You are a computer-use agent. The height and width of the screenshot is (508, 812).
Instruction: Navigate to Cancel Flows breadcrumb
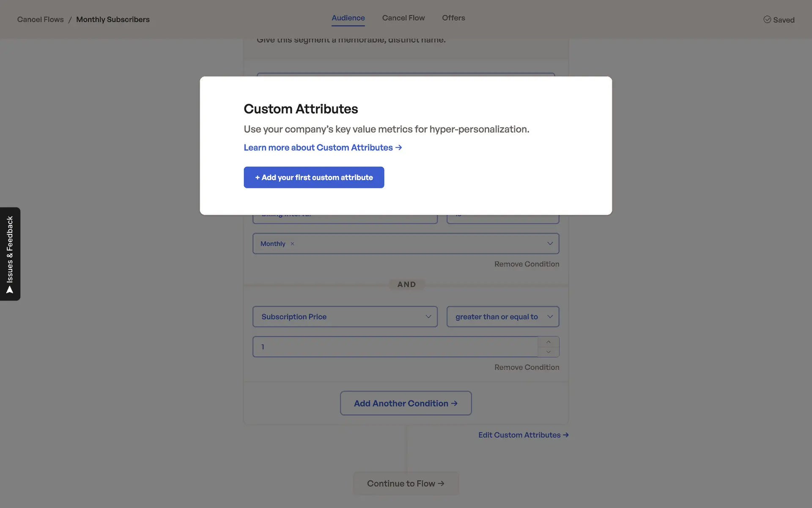[x=40, y=19]
